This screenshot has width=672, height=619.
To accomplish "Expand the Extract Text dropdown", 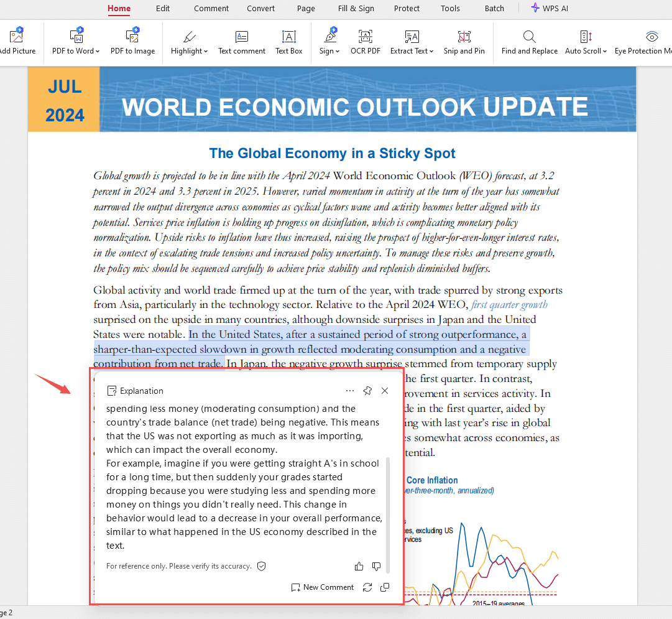I will 431,52.
